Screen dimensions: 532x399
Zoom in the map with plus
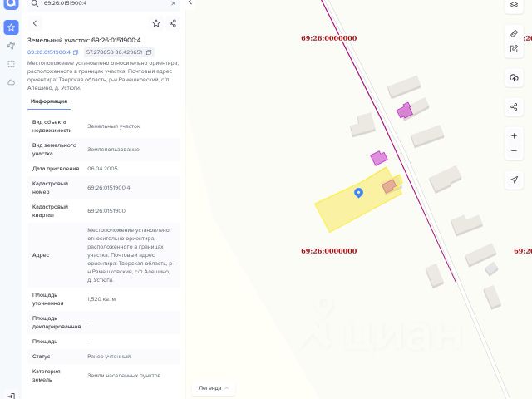tap(514, 135)
